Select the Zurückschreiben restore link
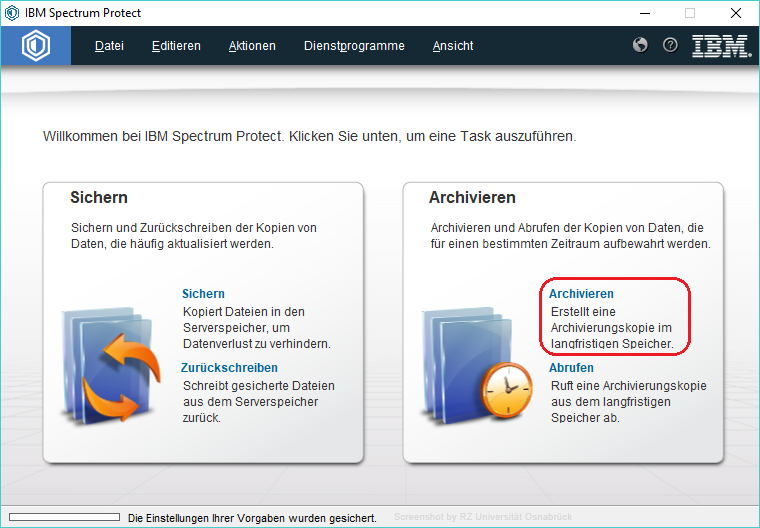The height and width of the screenshot is (528, 760). pos(229,368)
